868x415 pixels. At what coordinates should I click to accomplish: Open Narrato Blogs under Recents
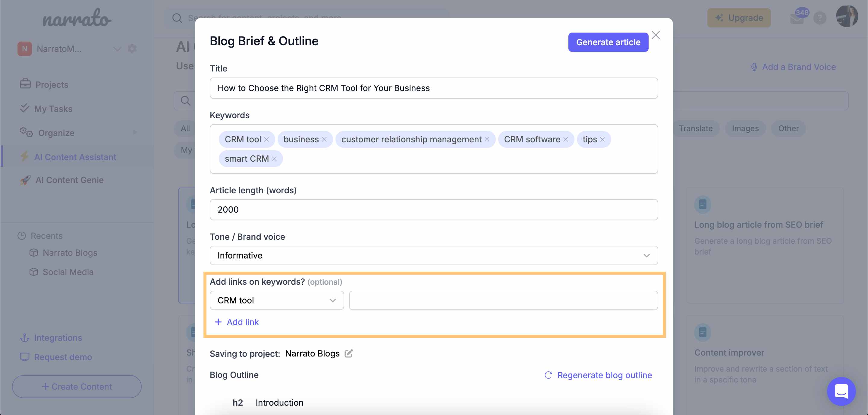pos(70,253)
